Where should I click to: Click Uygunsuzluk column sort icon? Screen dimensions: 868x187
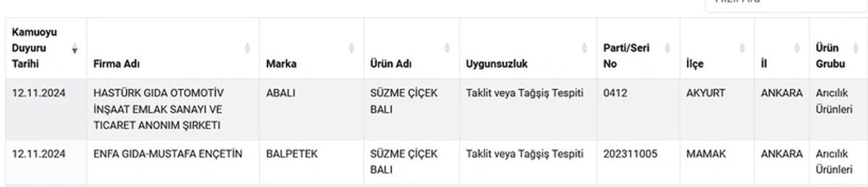[584, 48]
